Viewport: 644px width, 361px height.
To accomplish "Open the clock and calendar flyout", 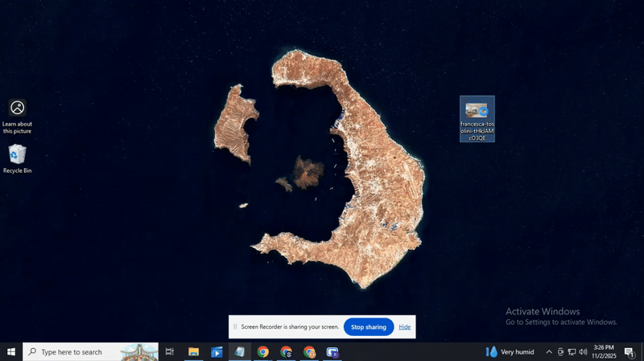I will coord(604,352).
